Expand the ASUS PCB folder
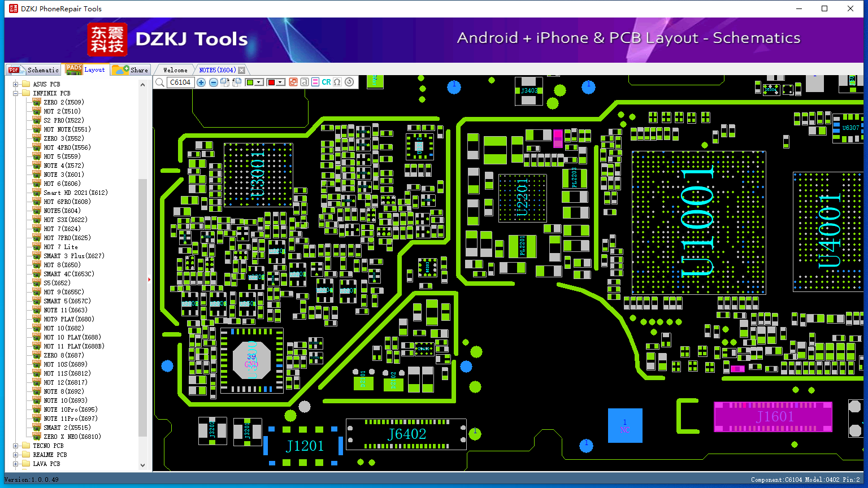This screenshot has height=488, width=868. pyautogui.click(x=16, y=84)
